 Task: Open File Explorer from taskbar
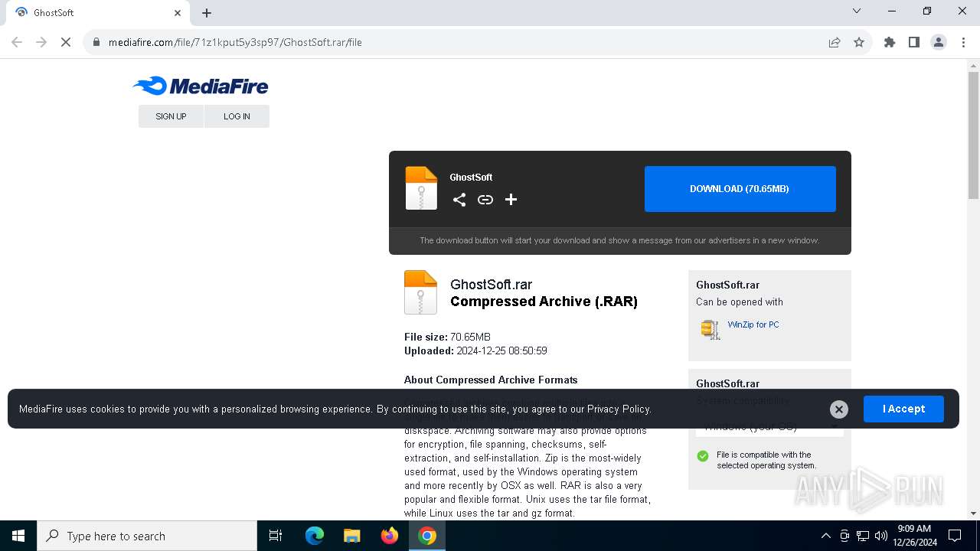(352, 536)
